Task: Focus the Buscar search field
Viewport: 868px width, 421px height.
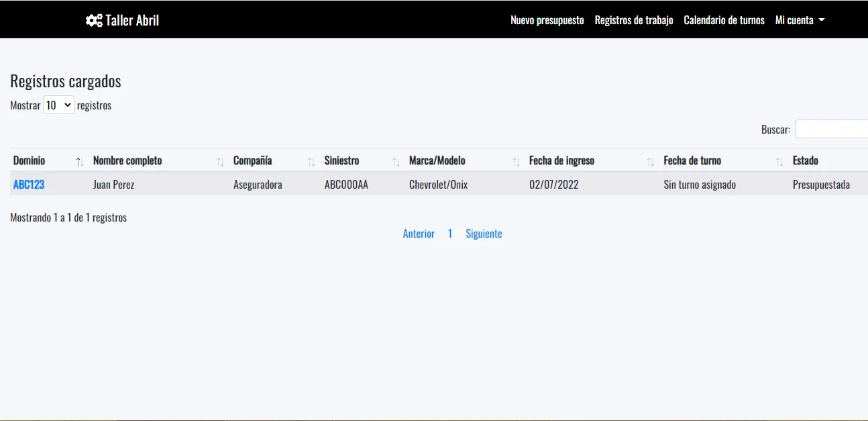Action: coord(832,129)
